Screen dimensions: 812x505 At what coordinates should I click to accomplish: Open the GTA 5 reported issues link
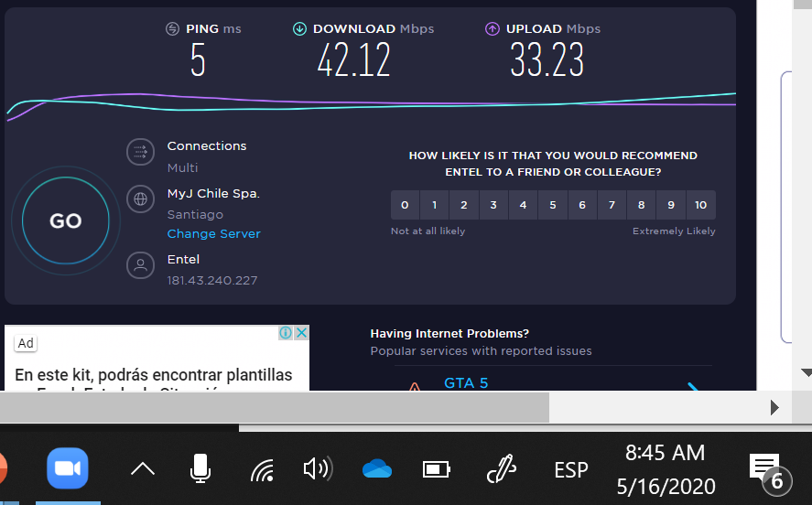click(466, 383)
